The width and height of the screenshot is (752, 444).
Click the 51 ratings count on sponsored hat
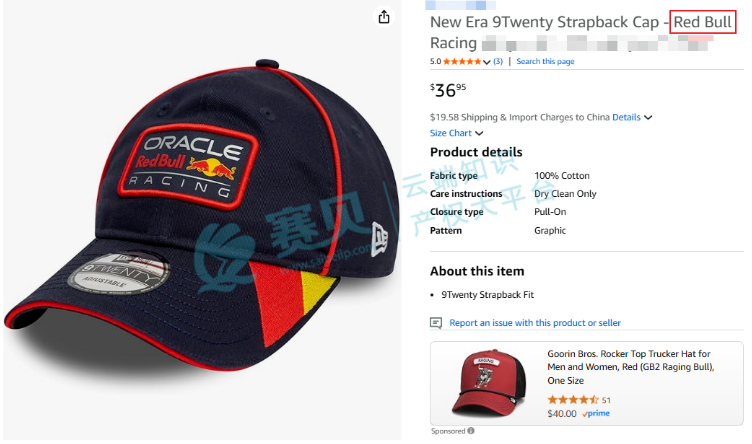pos(606,400)
